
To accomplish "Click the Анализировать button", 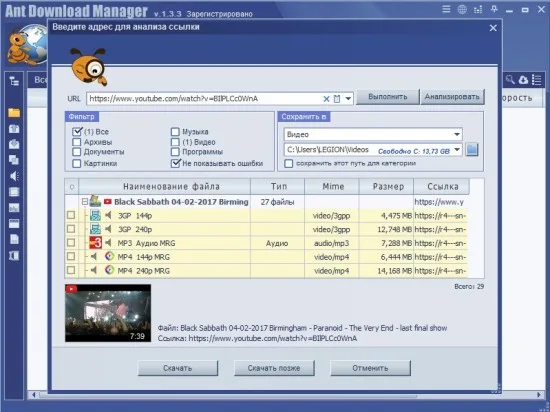I will pos(452,97).
